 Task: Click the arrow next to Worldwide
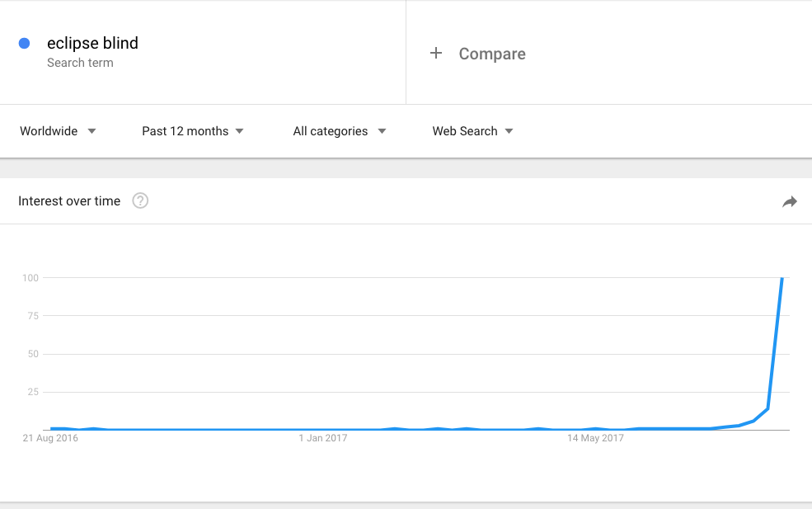92,131
